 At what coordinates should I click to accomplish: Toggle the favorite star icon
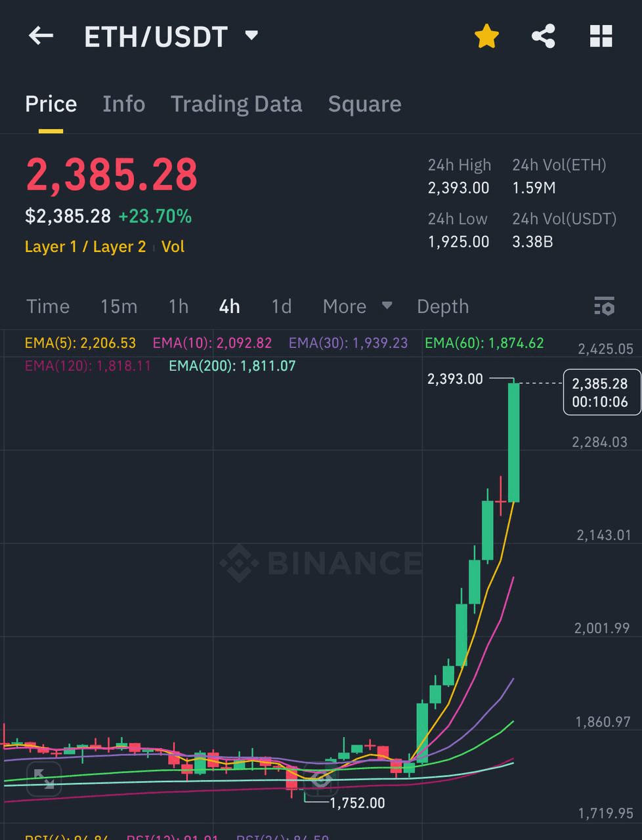[487, 36]
